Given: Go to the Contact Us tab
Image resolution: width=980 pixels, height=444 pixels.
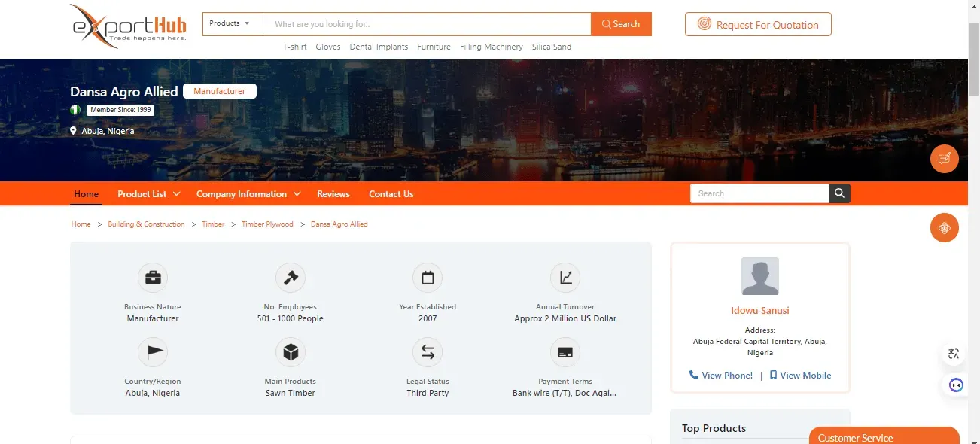Looking at the screenshot, I should click(x=391, y=194).
